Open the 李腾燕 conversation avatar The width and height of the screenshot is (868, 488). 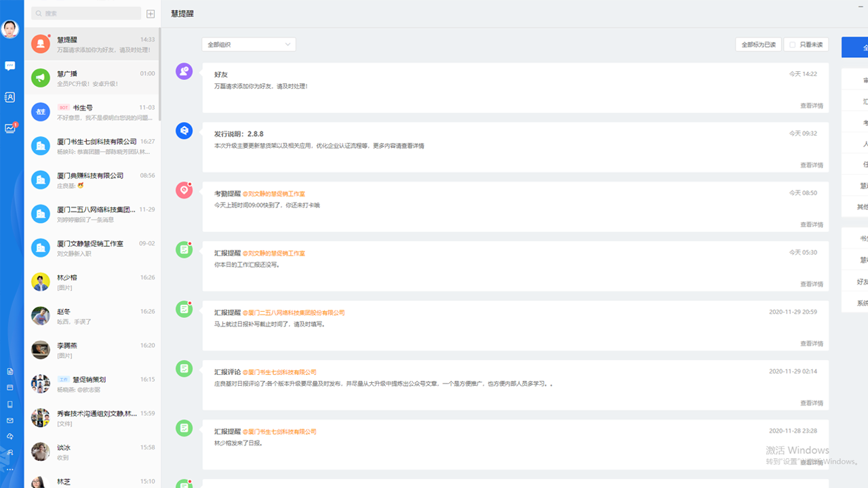[x=41, y=350]
